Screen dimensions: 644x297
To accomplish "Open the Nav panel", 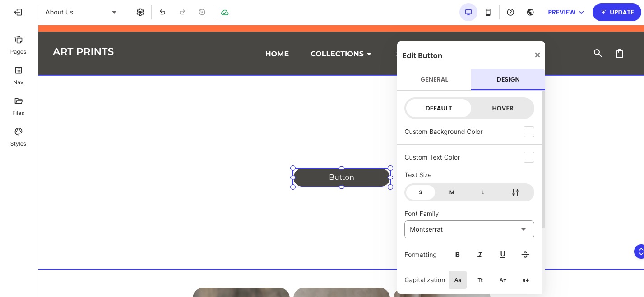I will coord(18,75).
